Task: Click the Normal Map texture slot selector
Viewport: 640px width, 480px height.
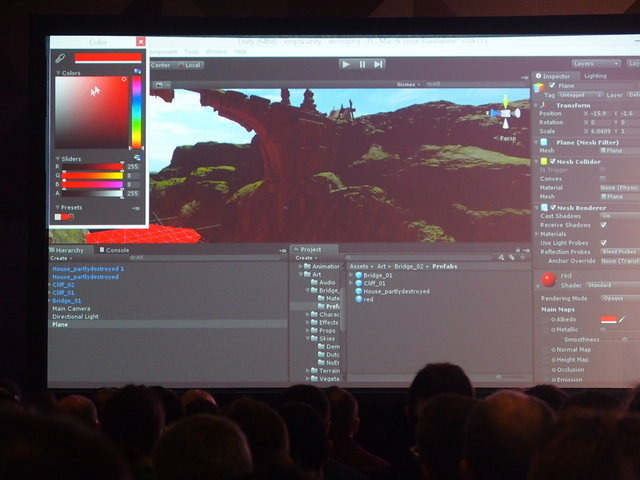Action: point(553,350)
